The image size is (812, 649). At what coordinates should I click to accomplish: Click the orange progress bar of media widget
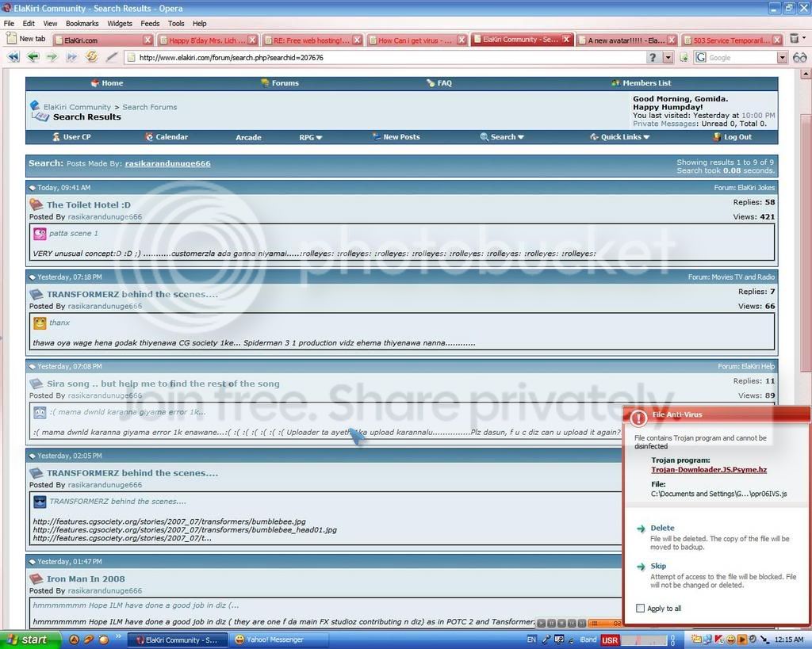point(605,623)
